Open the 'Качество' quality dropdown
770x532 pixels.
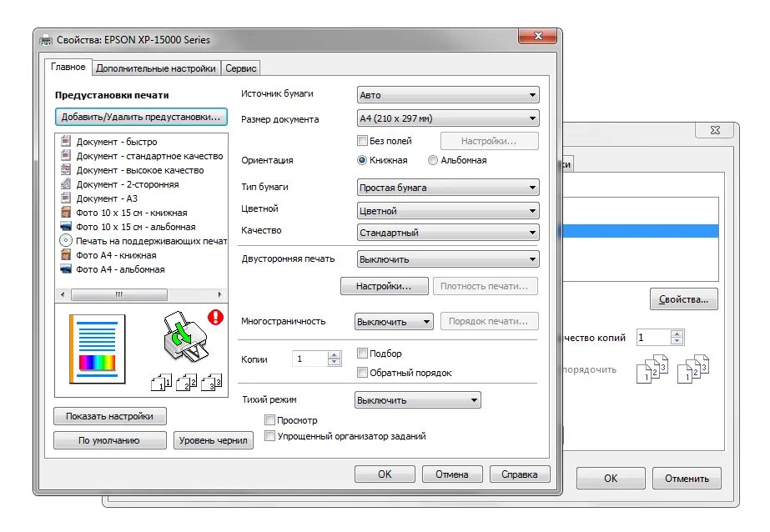[x=448, y=232]
